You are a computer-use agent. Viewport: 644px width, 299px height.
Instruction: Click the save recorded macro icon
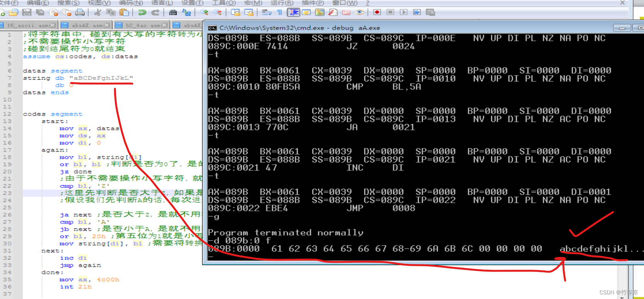tap(430, 13)
